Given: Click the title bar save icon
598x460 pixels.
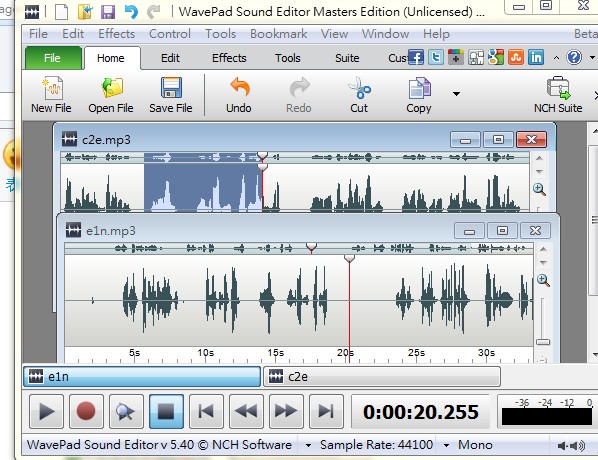Looking at the screenshot, I should (108, 12).
